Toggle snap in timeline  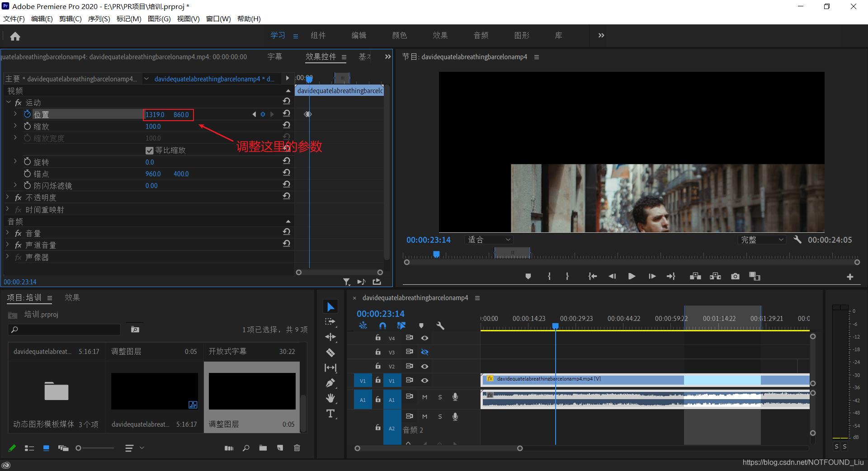[383, 325]
